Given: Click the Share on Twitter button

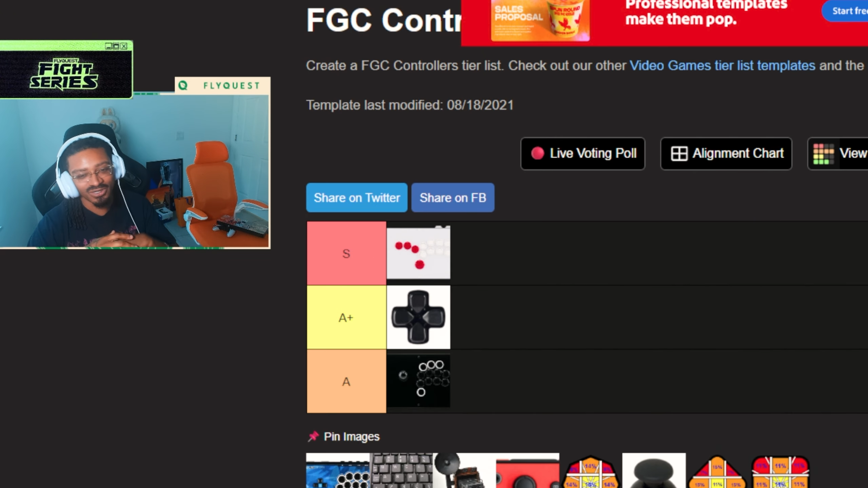Looking at the screenshot, I should (357, 198).
